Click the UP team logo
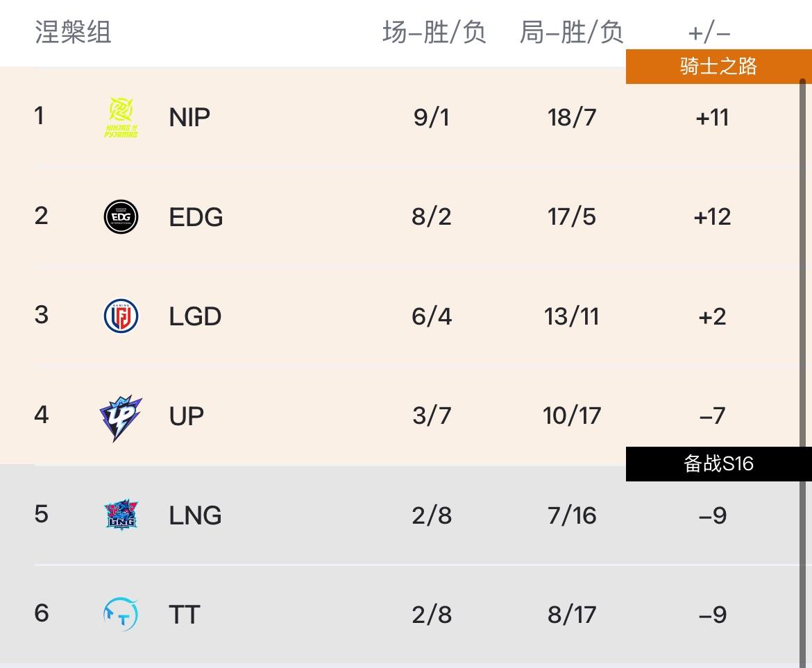 (121, 417)
